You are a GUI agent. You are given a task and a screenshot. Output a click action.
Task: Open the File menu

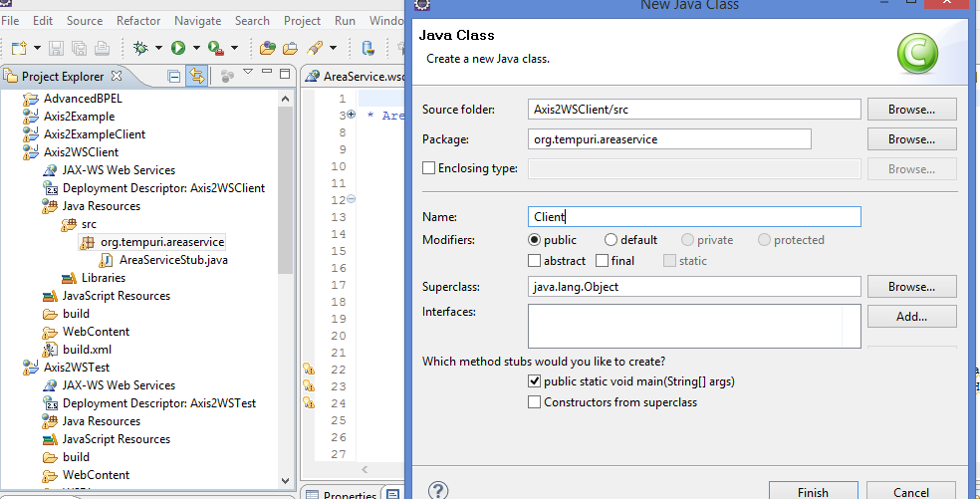[10, 21]
